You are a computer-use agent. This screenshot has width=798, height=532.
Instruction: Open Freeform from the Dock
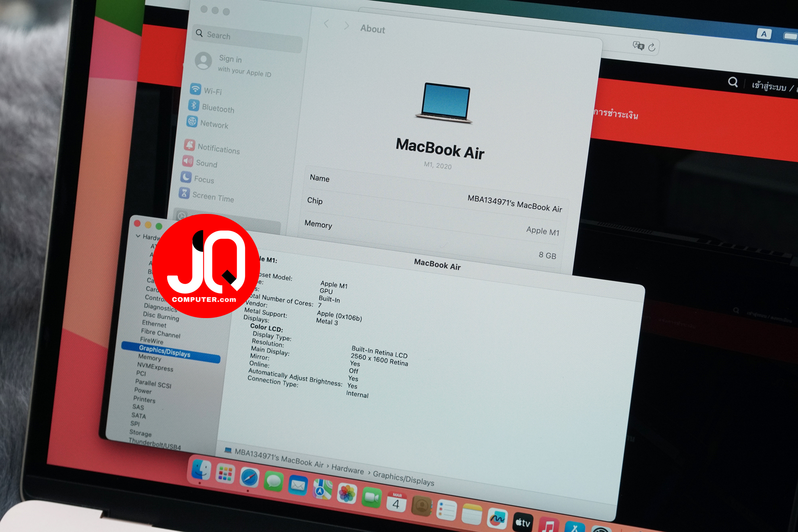click(498, 518)
